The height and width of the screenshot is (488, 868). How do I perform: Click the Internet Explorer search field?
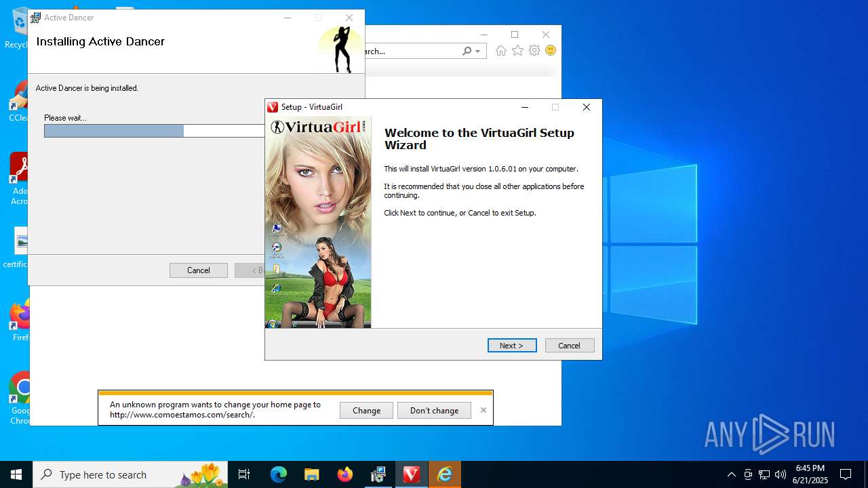412,52
